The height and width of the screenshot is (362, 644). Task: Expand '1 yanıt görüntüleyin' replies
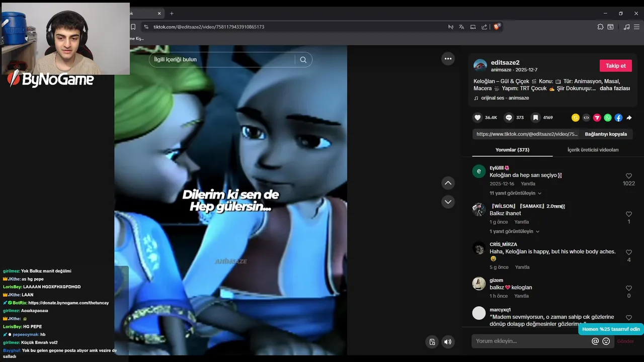(x=514, y=231)
